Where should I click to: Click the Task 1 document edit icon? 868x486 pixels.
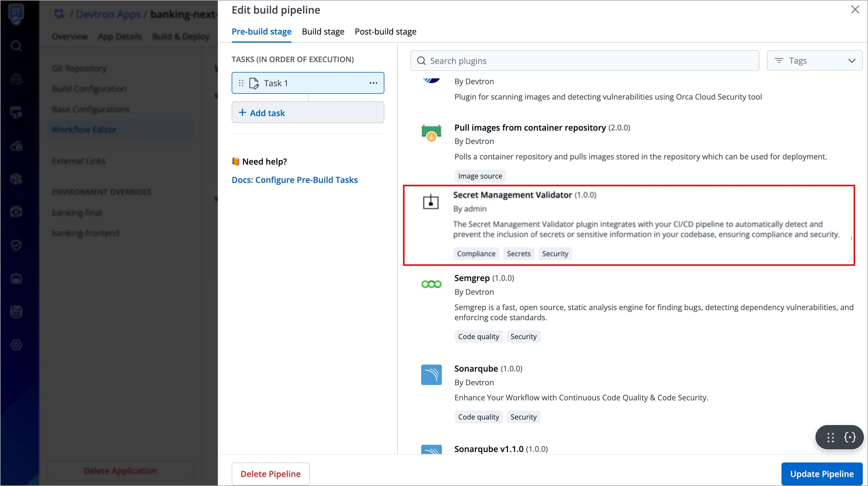(254, 83)
